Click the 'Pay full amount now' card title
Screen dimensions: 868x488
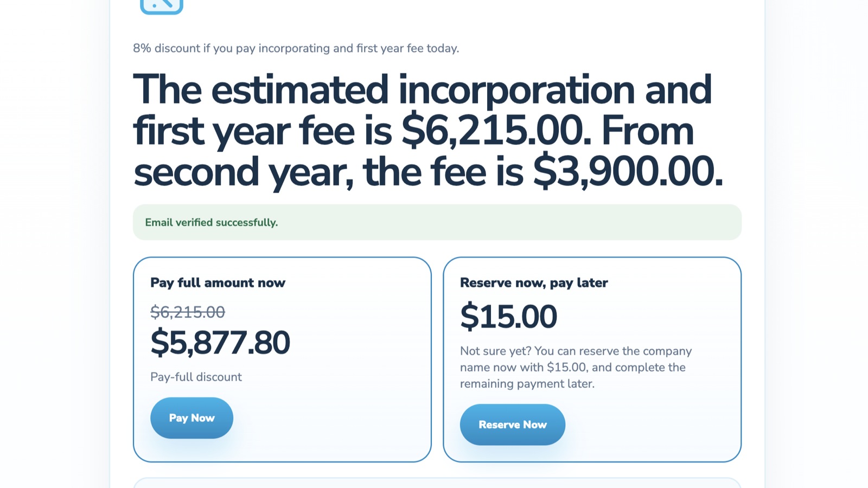[217, 282]
